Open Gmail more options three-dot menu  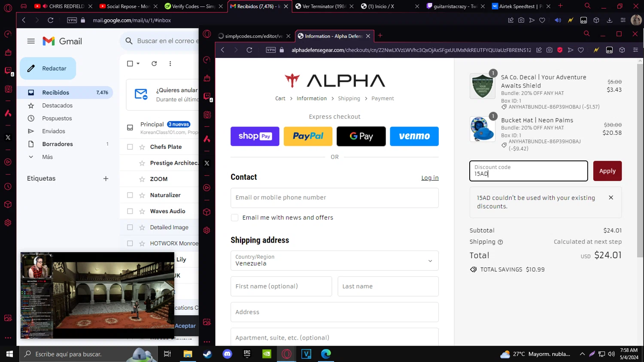pos(170,63)
